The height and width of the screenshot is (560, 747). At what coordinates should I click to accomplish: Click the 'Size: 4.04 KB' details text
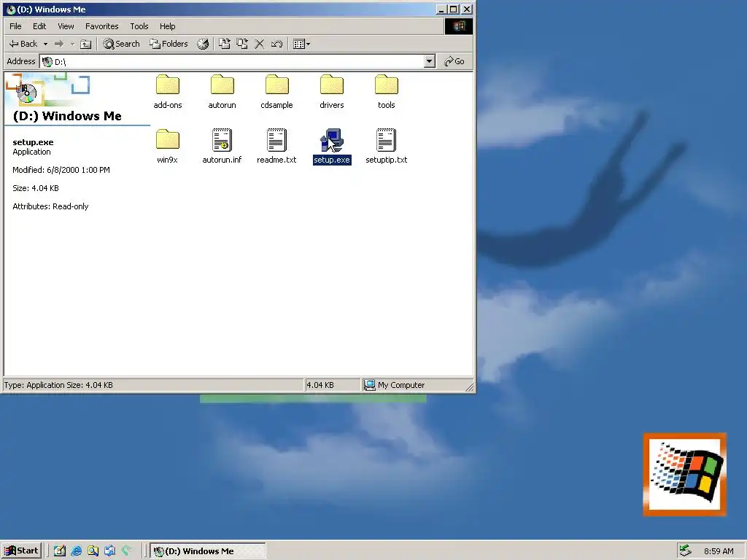[36, 188]
